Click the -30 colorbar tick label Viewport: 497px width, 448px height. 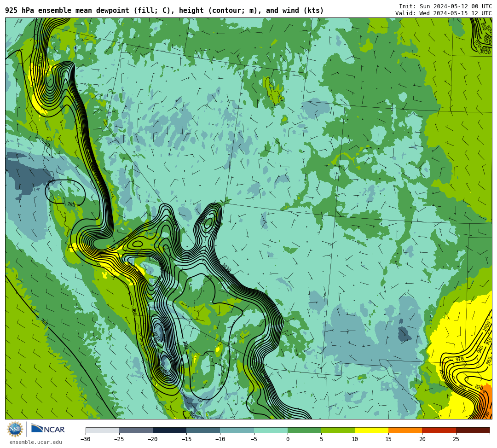[x=86, y=439]
